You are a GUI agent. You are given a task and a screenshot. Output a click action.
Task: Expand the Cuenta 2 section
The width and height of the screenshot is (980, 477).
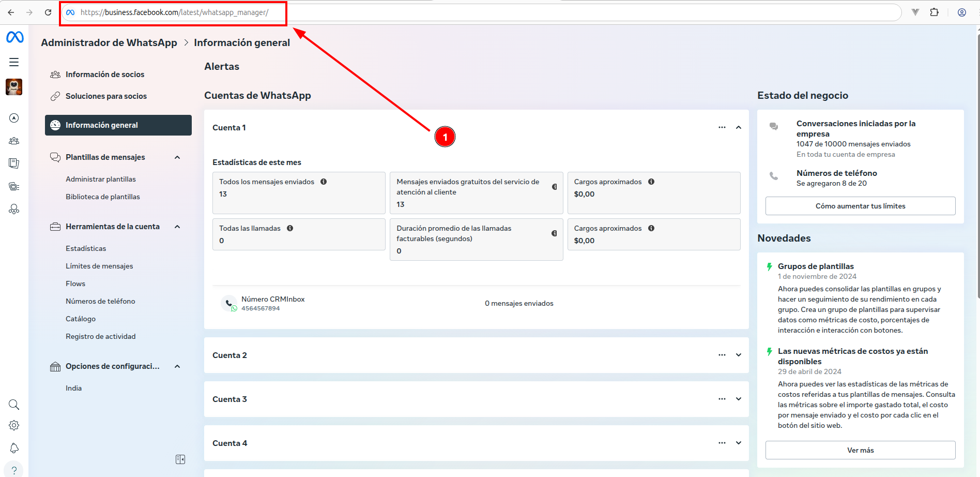point(739,355)
